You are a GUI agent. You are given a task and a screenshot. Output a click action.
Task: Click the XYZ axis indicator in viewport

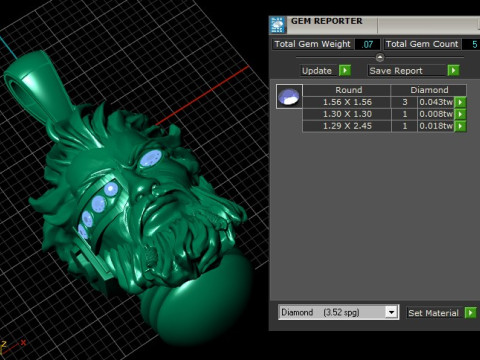point(13,347)
